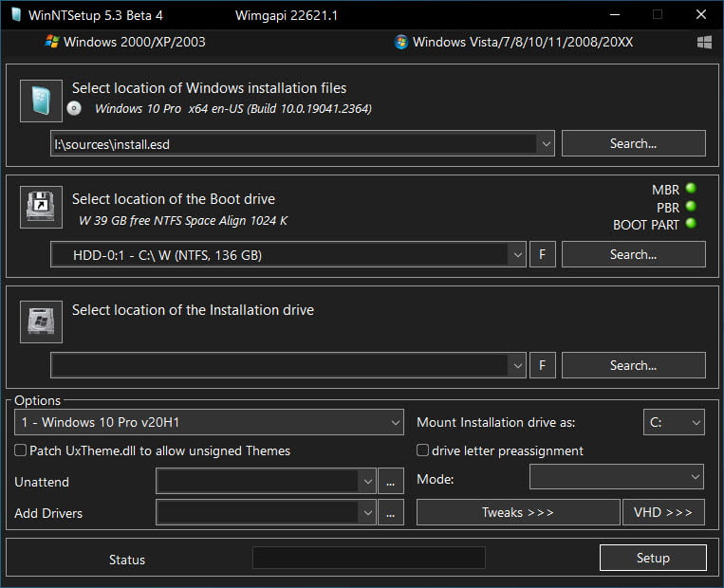This screenshot has width=724, height=588.
Task: Switch to the Windows 2000/XP/2003 tab
Action: [125, 42]
